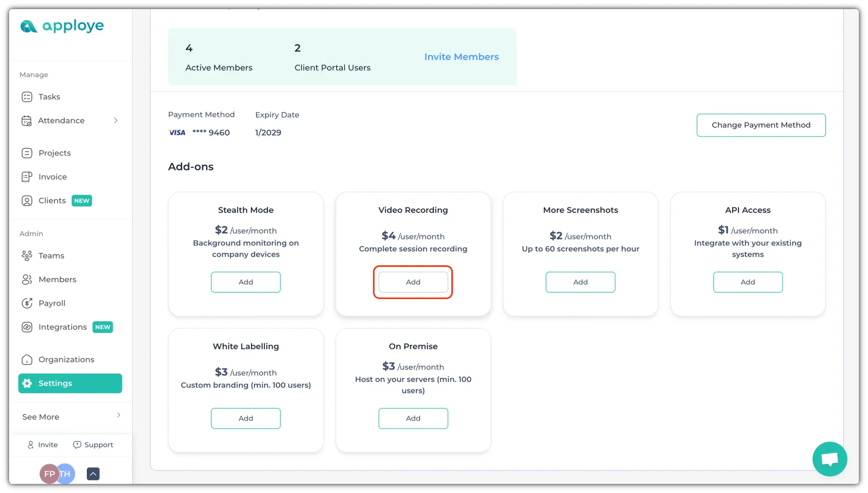Add the Video Recording add-on
The height and width of the screenshot is (493, 868).
click(413, 282)
